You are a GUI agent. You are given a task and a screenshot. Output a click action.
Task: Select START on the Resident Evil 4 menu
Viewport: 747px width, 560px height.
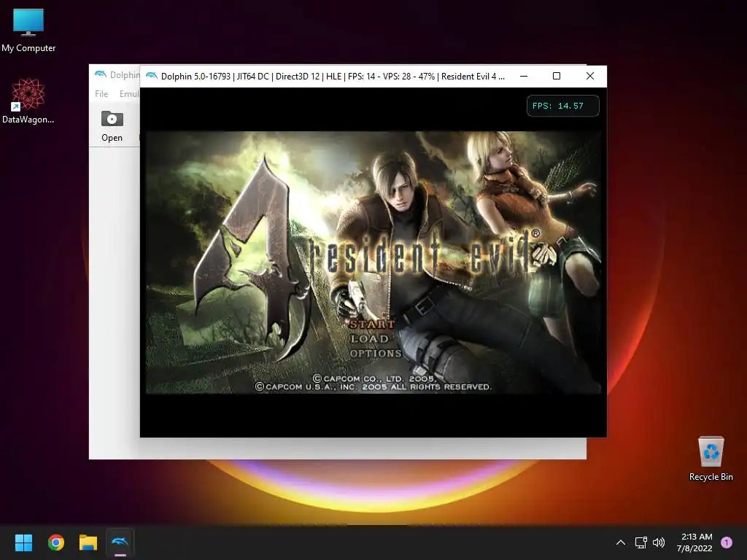coord(371,324)
